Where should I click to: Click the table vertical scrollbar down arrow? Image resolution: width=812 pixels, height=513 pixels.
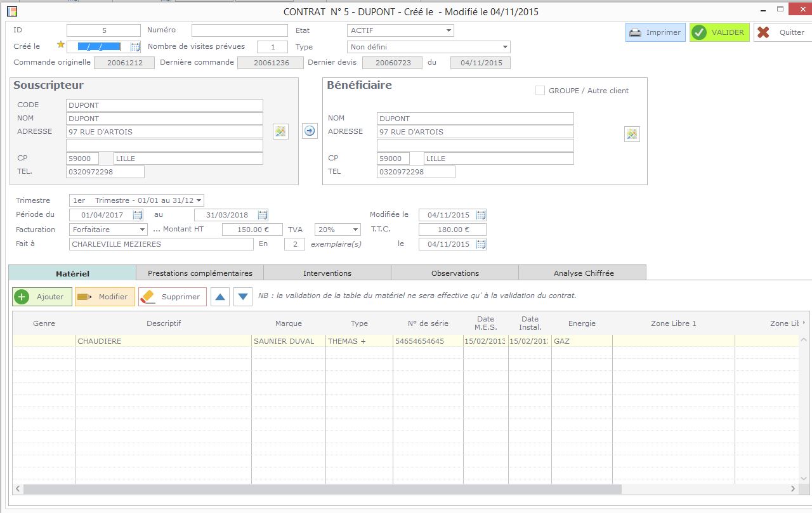(804, 479)
